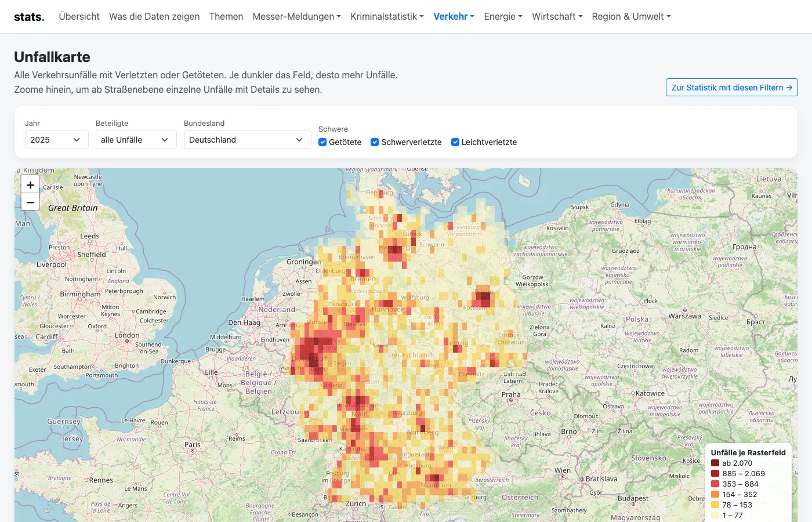Click the '78 – 153' yellow legend swatch
The height and width of the screenshot is (522, 812).
click(x=715, y=505)
